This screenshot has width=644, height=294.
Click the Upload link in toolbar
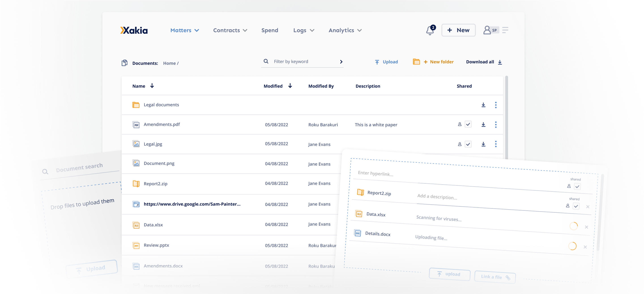click(x=386, y=62)
